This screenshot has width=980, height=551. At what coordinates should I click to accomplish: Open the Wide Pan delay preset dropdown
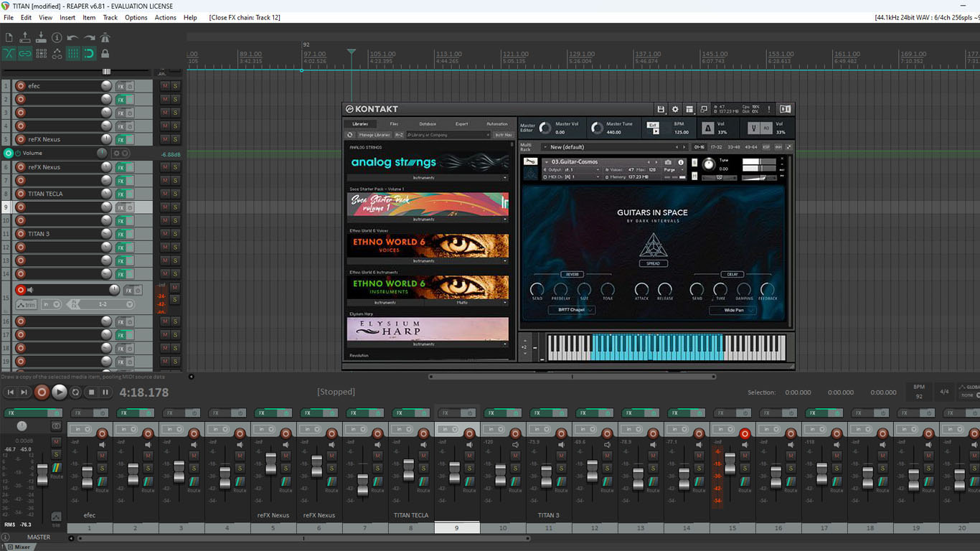pos(733,310)
